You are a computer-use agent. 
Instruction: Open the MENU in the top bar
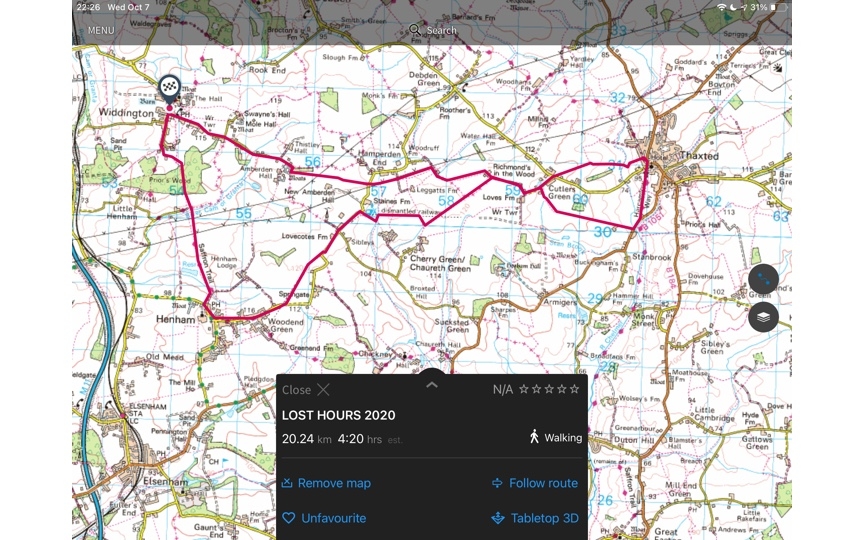click(x=101, y=30)
